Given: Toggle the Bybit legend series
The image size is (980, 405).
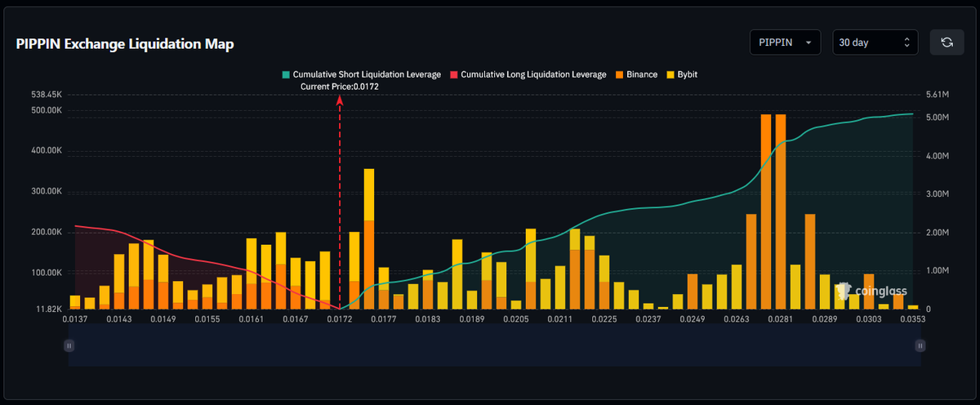Looking at the screenshot, I should (x=682, y=74).
